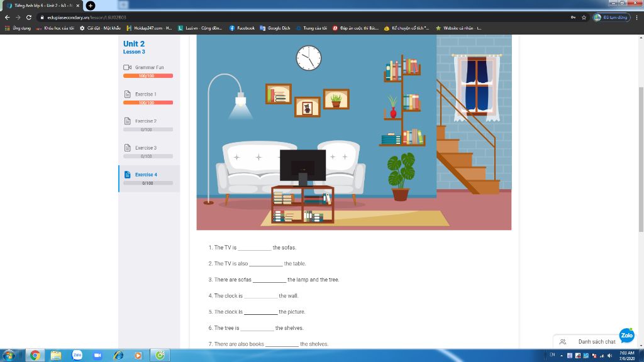Open the 'Khóa học của tôi' bookmark
The width and height of the screenshot is (644, 362).
55,28
